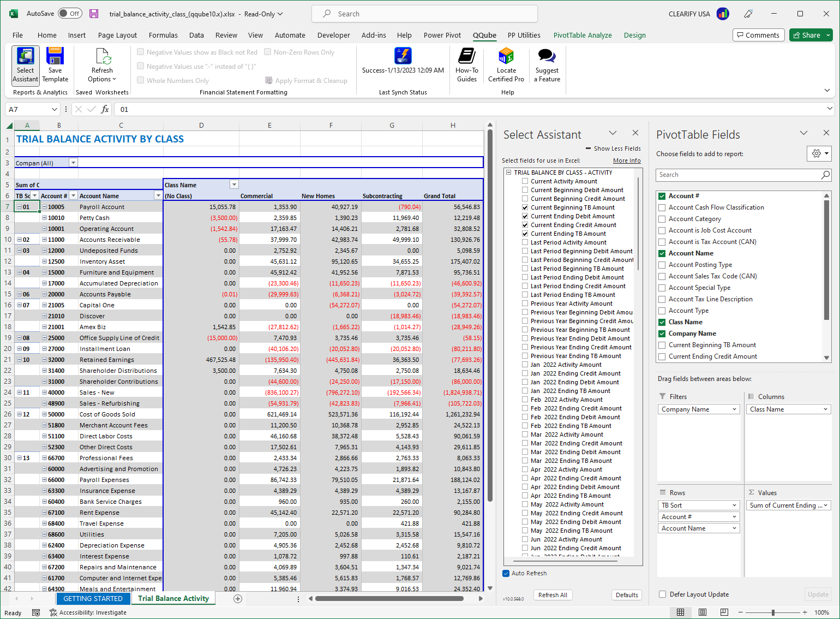
Task: Click the select-all corner of the worksheet
Action: (x=8, y=125)
